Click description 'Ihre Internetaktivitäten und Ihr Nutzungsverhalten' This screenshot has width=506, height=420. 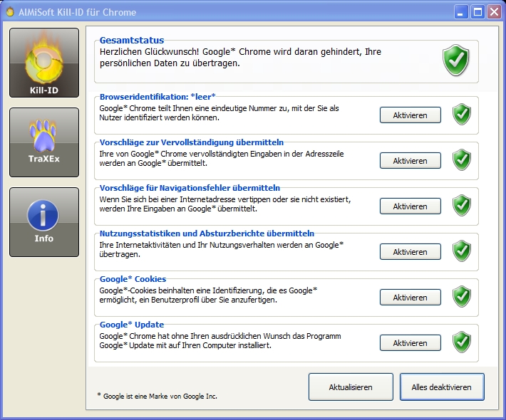222,249
